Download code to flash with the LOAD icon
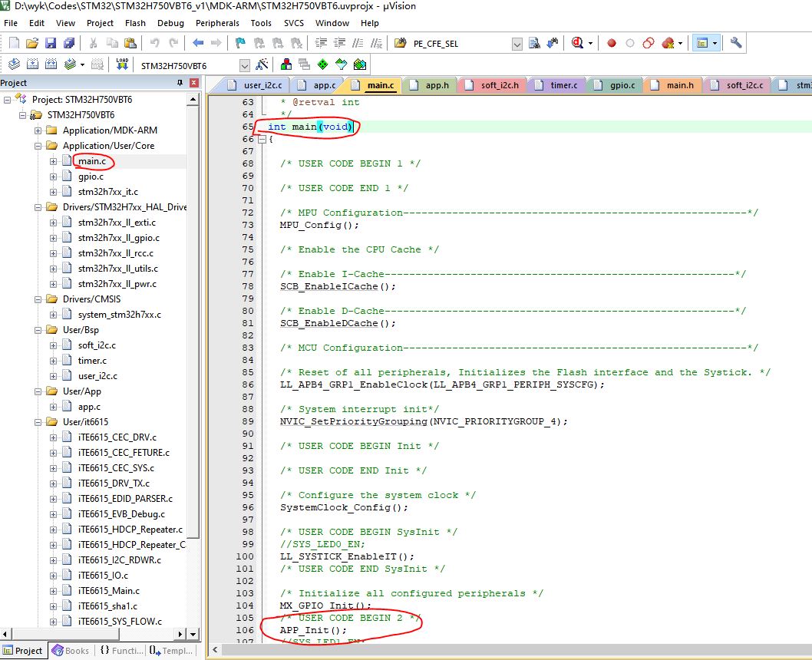 pos(122,64)
